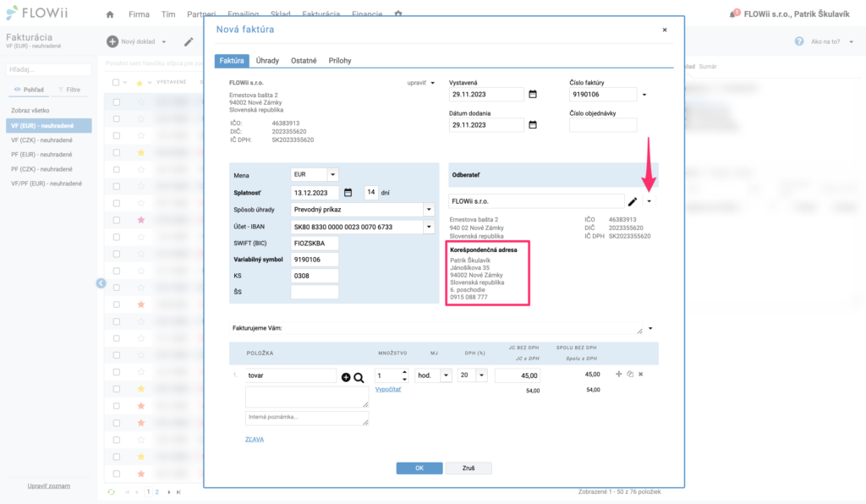
Task: Click the star icon in list header
Action: [x=140, y=83]
